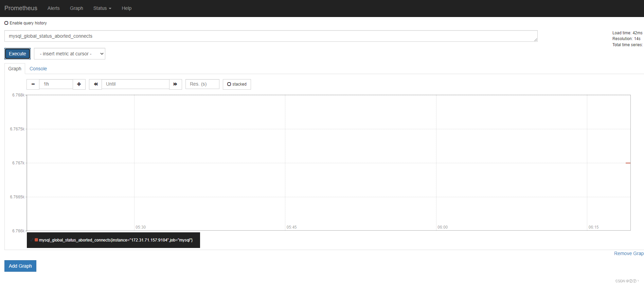Screen dimensions: 644x286
Task: Go to Graph in the top navbar
Action: click(76, 8)
